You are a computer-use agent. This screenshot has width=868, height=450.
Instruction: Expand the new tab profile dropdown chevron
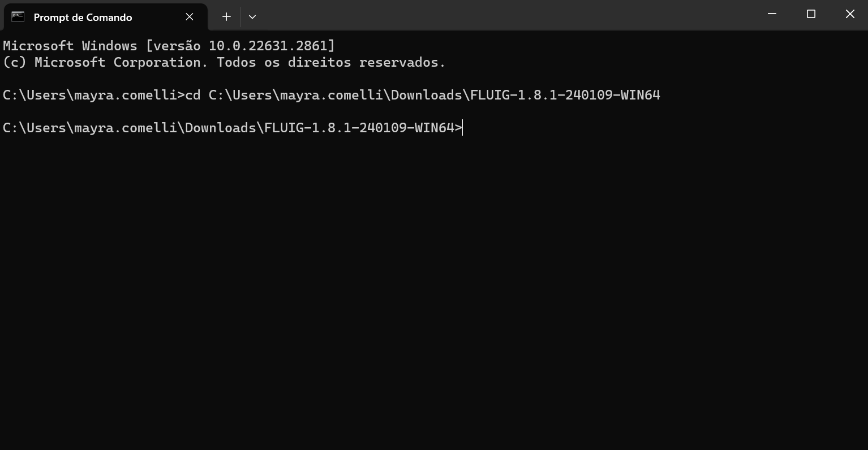click(252, 17)
